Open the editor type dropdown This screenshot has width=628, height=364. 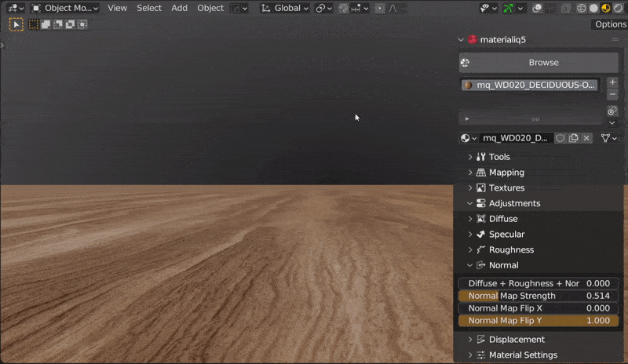click(x=16, y=8)
